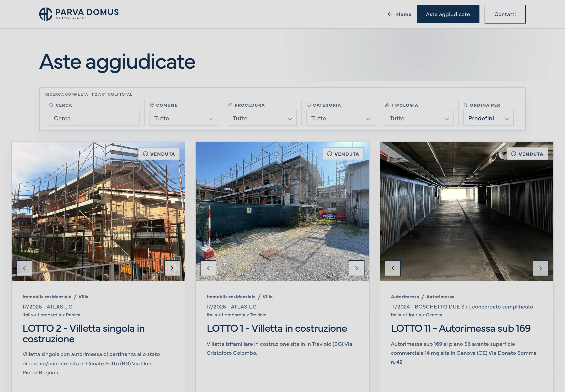Open the Categoria dropdown

coord(341,118)
